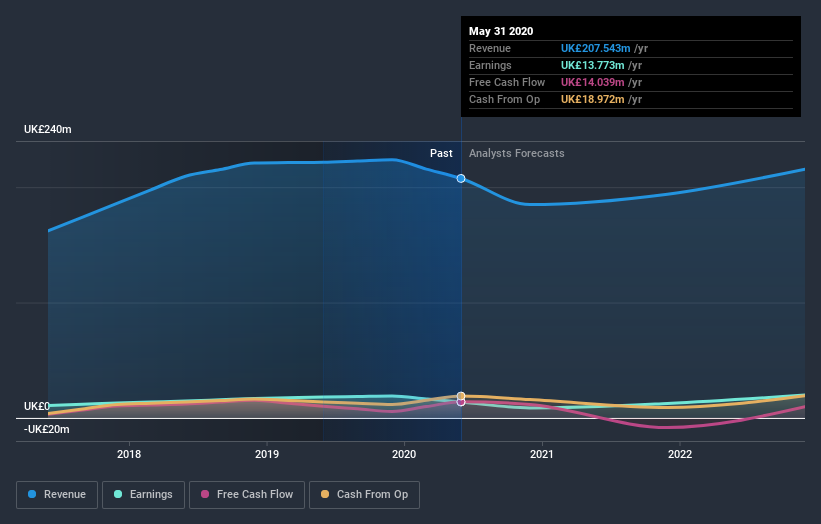Click the 2021 x-axis label
The width and height of the screenshot is (821, 524).
(x=542, y=454)
